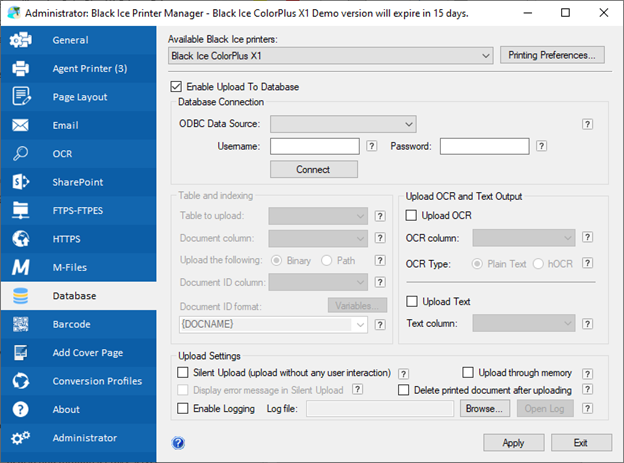Click the OCR magnifier icon
624x463 pixels.
tap(20, 153)
